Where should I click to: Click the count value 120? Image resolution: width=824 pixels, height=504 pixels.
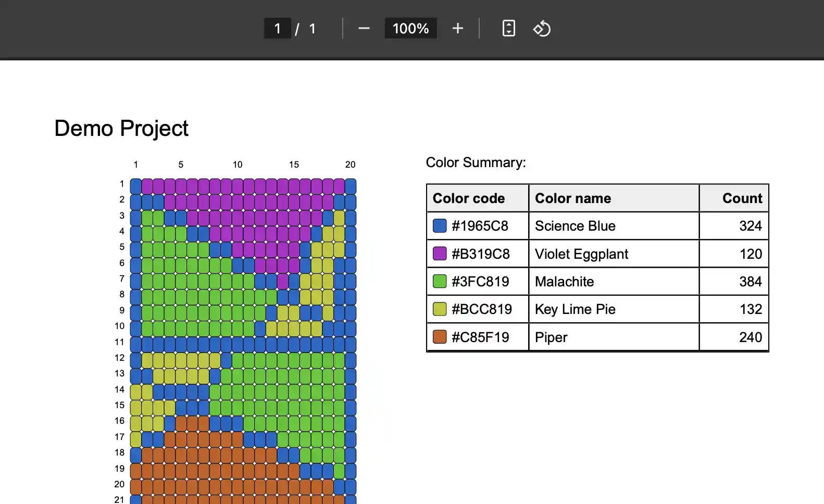coord(751,254)
